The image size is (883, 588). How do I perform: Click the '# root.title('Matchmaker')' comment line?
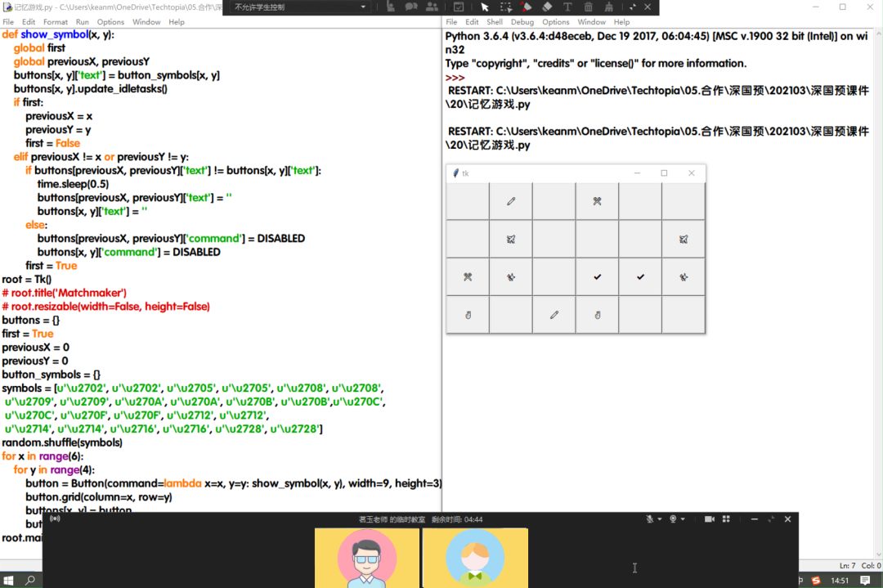point(65,293)
